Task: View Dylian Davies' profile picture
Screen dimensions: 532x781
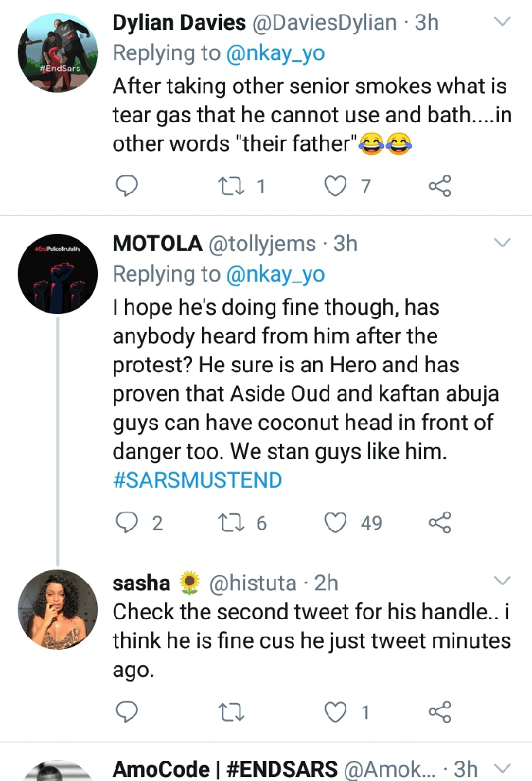Action: pyautogui.click(x=58, y=53)
